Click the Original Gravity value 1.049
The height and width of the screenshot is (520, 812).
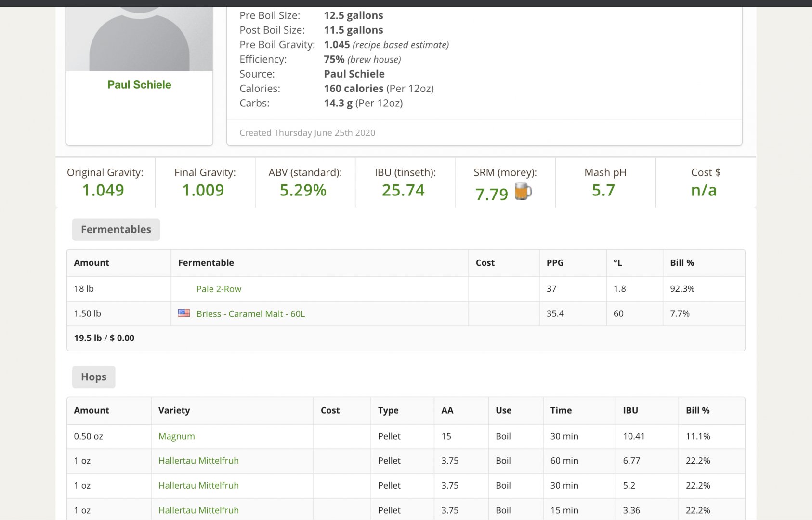click(x=103, y=190)
